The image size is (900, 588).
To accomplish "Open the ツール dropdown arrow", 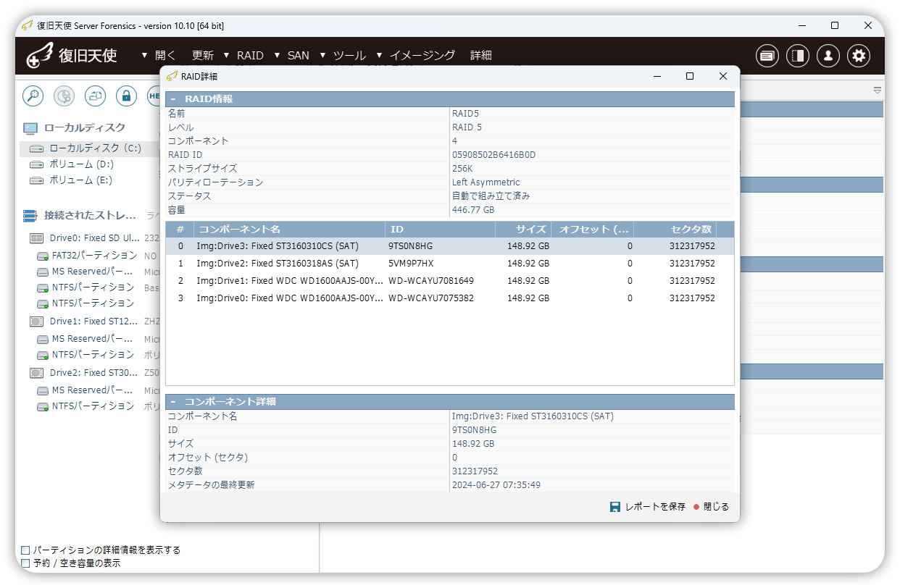I will coord(322,56).
